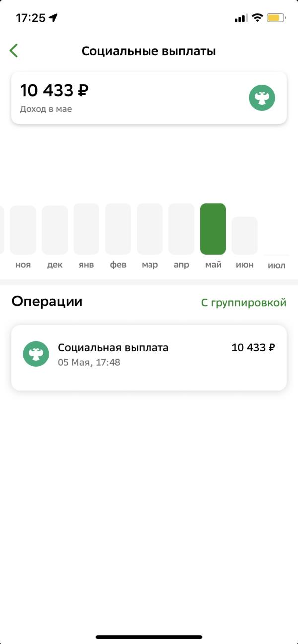Select the янв bar in the chart
Screen dimensions: 298x644
tap(86, 229)
